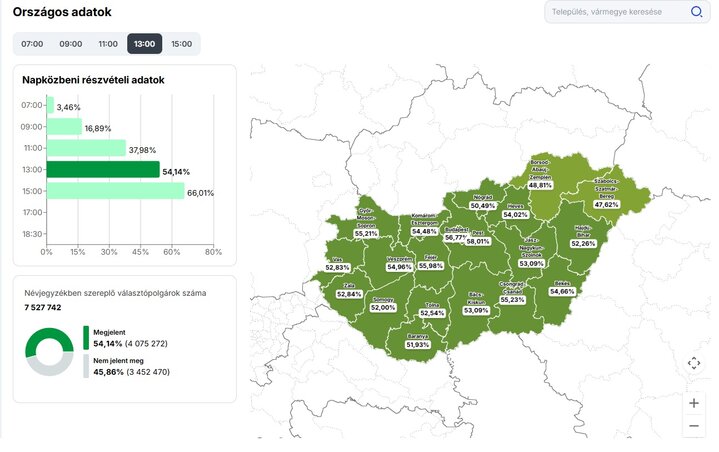Viewport: 719px width, 452px height.
Task: Switch to the 09:00 time tab
Action: (x=70, y=44)
